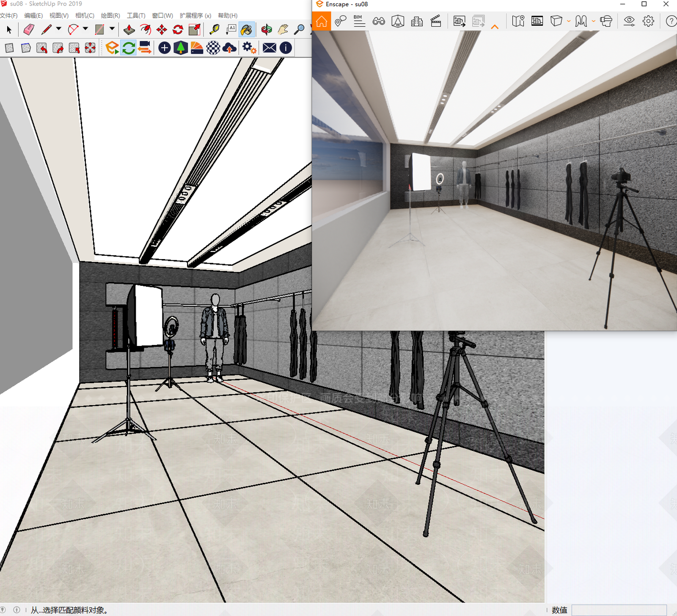The width and height of the screenshot is (677, 616).
Task: Open Enscape asset library tree icon
Action: [x=181, y=48]
